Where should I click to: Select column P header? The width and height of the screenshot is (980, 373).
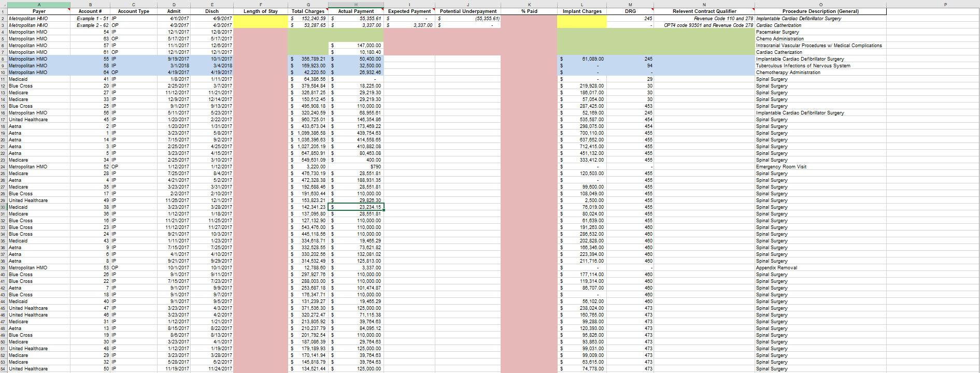[945, 5]
